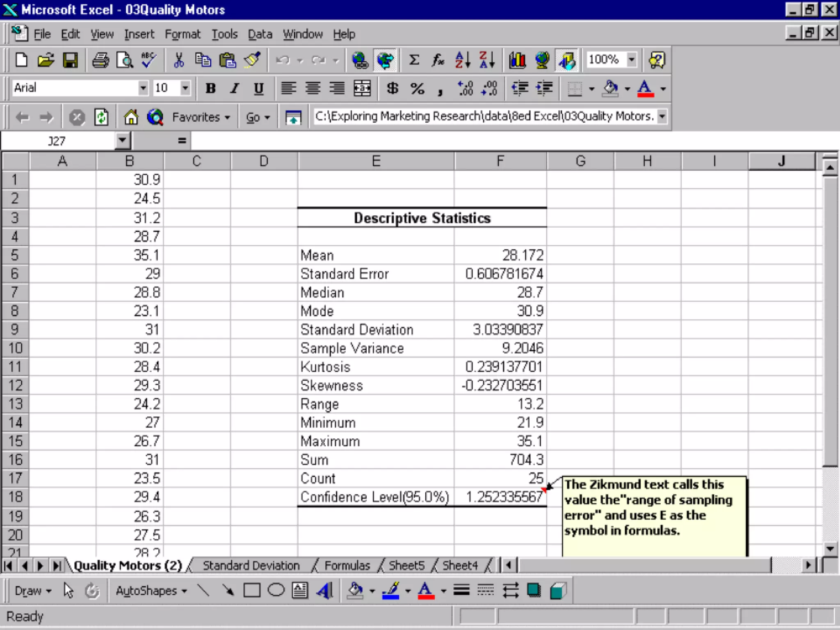Click the Sort Ascending icon
840x630 pixels.
point(462,60)
